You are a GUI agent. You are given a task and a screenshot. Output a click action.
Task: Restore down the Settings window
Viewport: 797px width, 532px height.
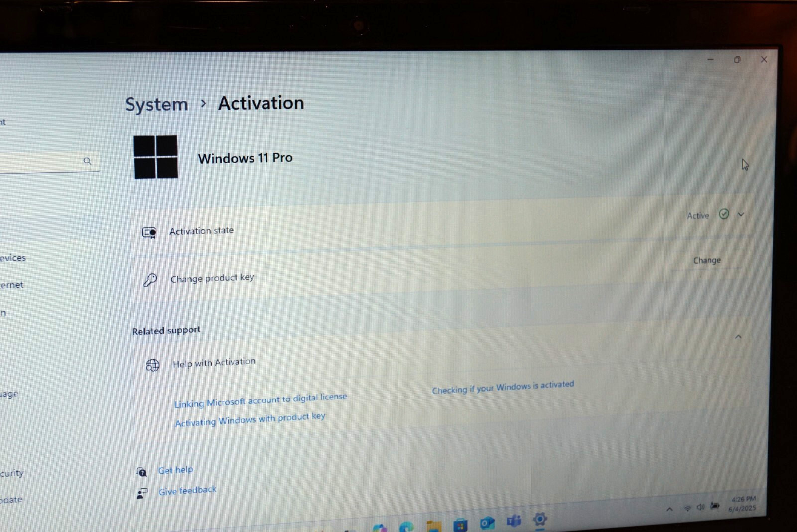click(x=737, y=59)
